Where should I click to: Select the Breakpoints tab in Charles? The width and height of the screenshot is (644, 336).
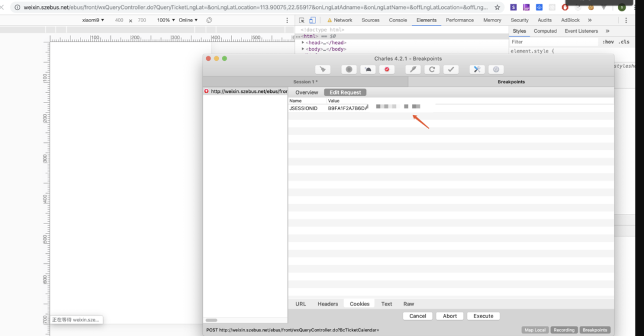pos(511,82)
